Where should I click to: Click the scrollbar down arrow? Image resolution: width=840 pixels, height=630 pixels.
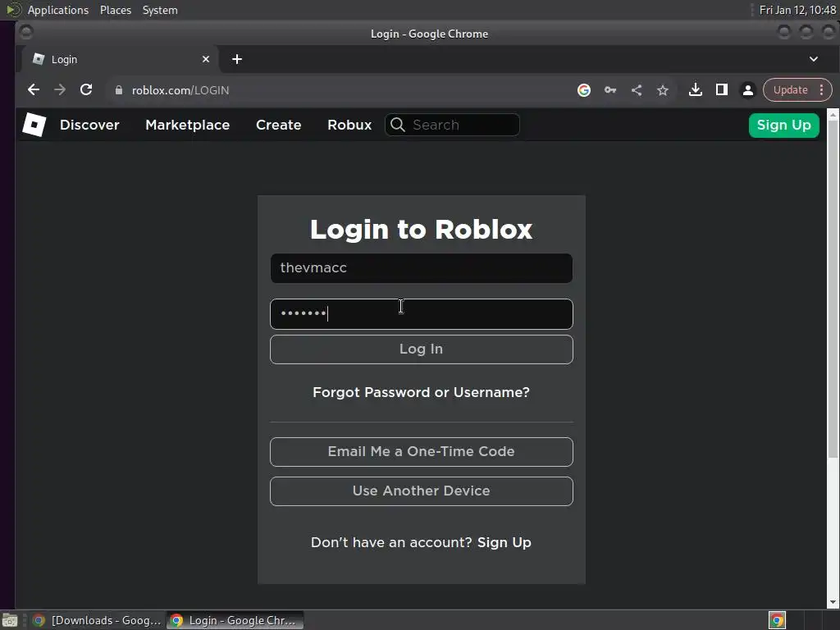coord(833,603)
